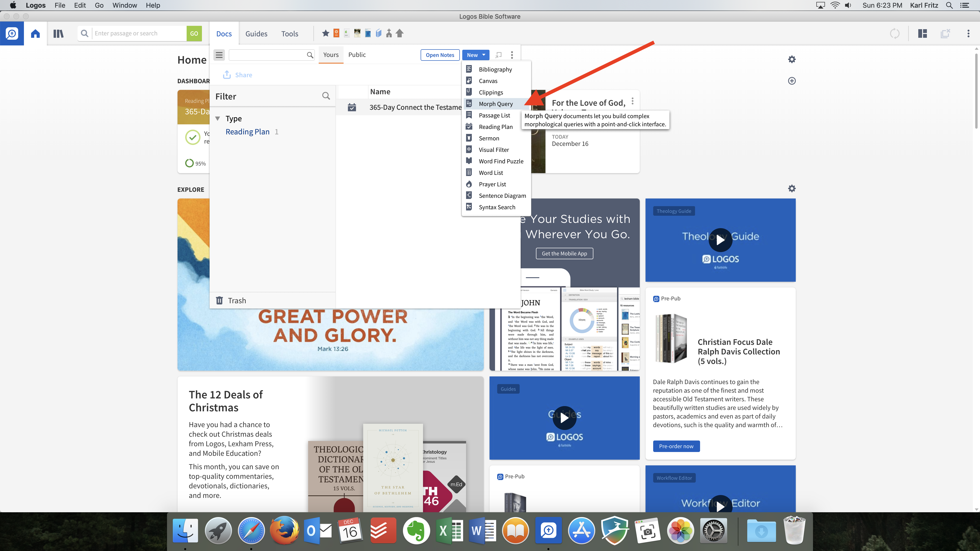The width and height of the screenshot is (980, 551).
Task: Choose Word Find Puzzle from the New menu
Action: [496, 161]
